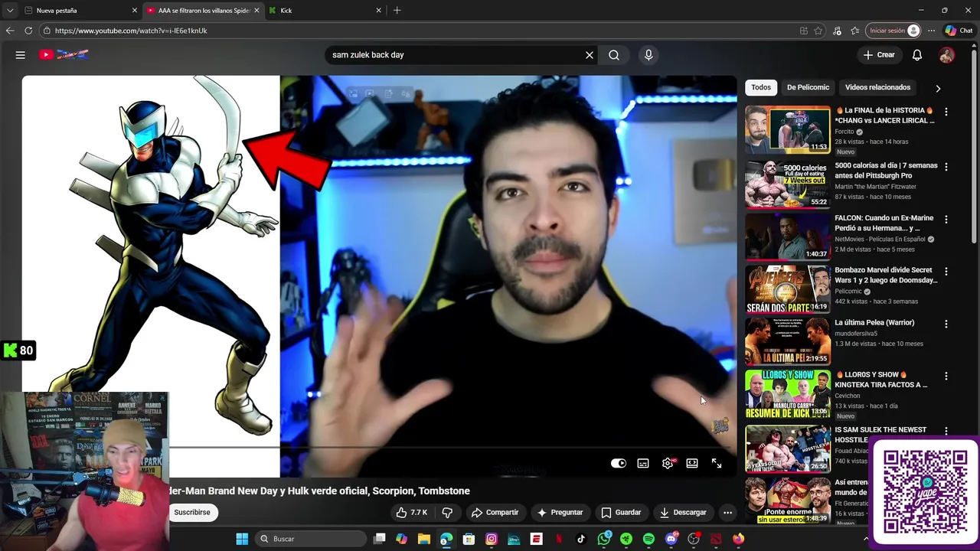This screenshot has width=980, height=551.
Task: Dislike the video with thumbs down
Action: [x=447, y=513]
